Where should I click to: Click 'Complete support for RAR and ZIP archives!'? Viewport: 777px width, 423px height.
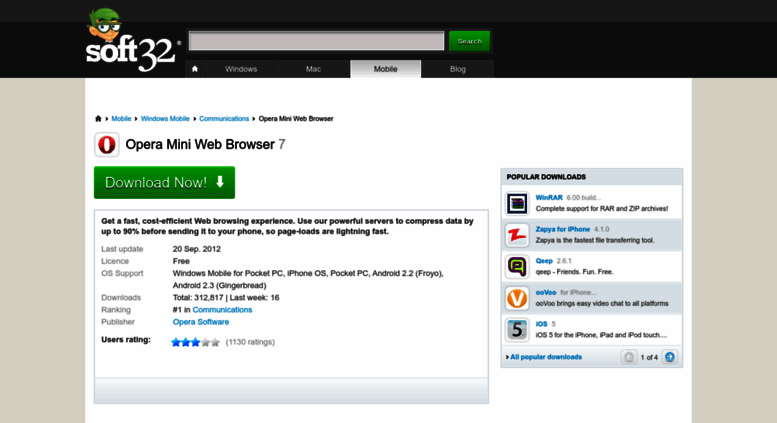pos(602,209)
